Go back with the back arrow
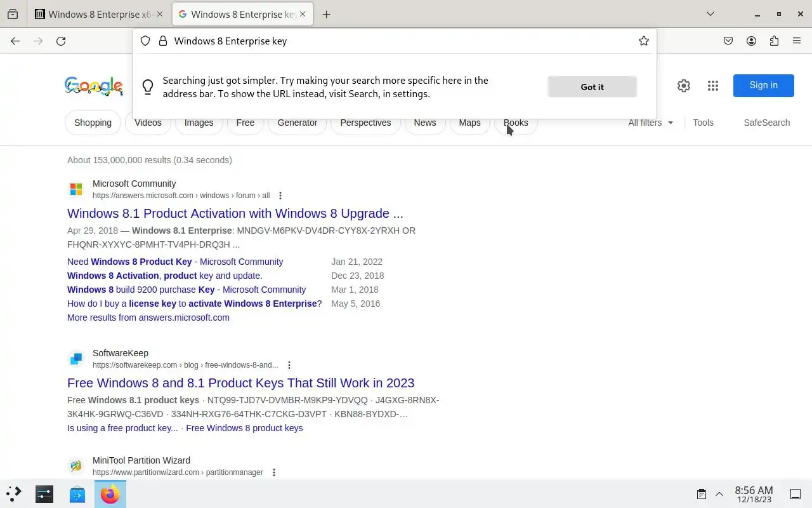 click(15, 41)
